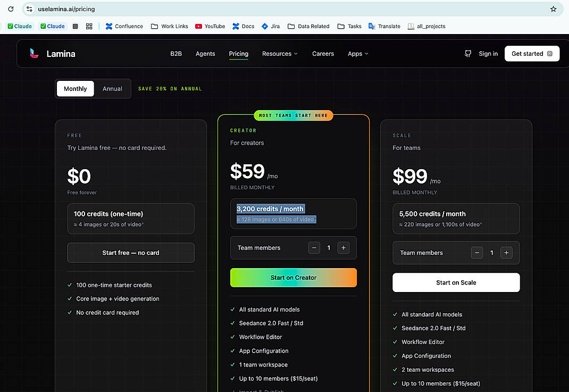Reload the page with the refresh icon
The width and height of the screenshot is (569, 392).
(11, 9)
